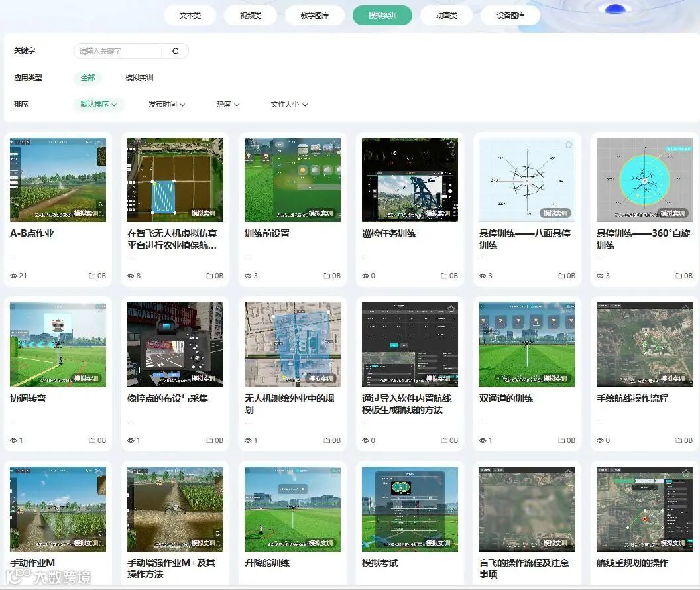The height and width of the screenshot is (590, 700).
Task: Click the folder icon on 训练前设置 card
Action: [x=327, y=276]
